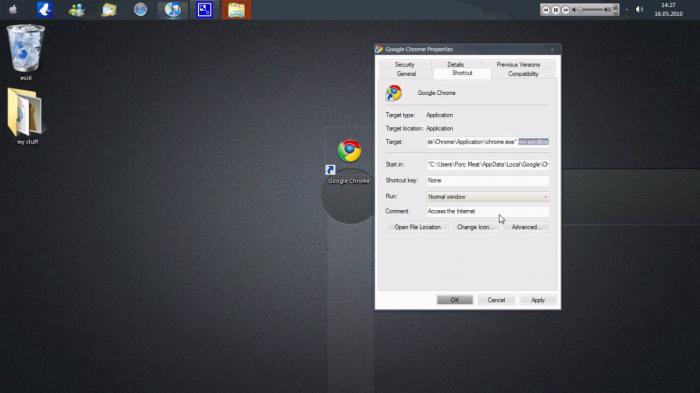
Task: Switch to the Compatibility tab
Action: pyautogui.click(x=523, y=74)
